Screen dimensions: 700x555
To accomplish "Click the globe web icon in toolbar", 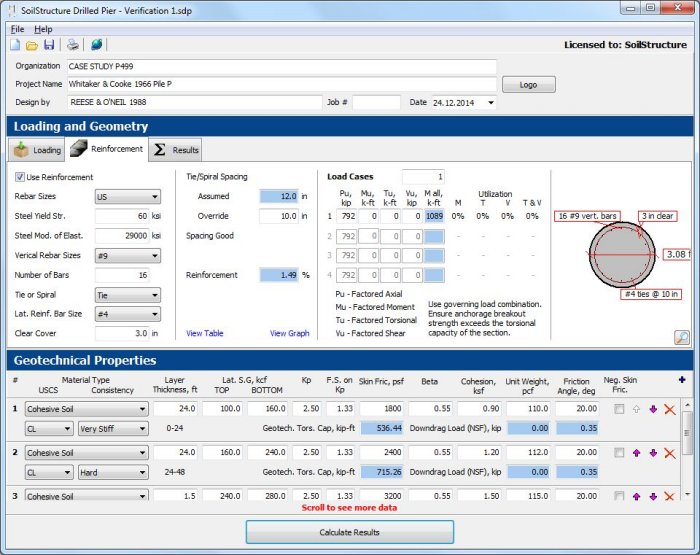I will [96, 45].
